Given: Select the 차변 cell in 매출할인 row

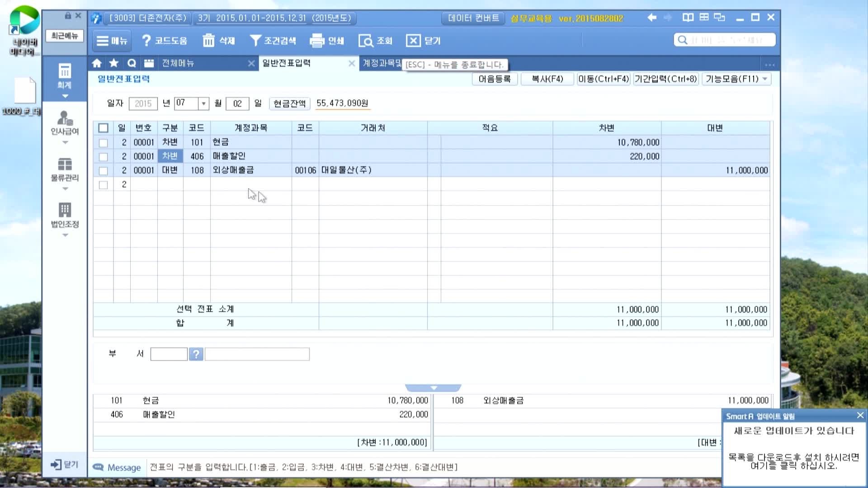Looking at the screenshot, I should click(170, 156).
